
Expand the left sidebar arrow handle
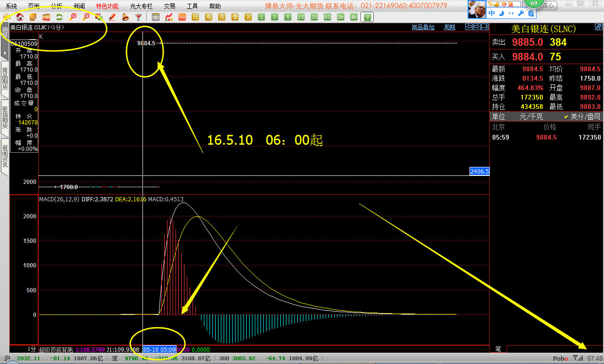(5, 53)
